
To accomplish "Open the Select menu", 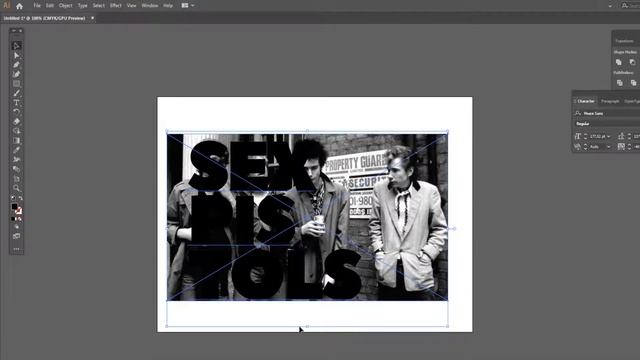I will [x=98, y=6].
